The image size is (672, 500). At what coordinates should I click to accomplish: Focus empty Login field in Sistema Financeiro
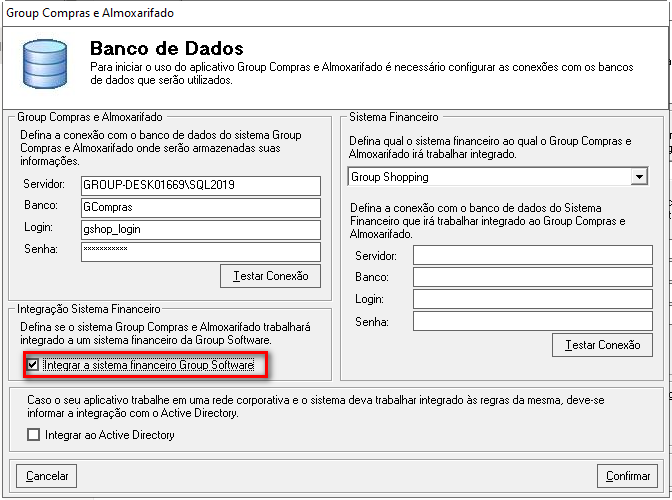(533, 299)
